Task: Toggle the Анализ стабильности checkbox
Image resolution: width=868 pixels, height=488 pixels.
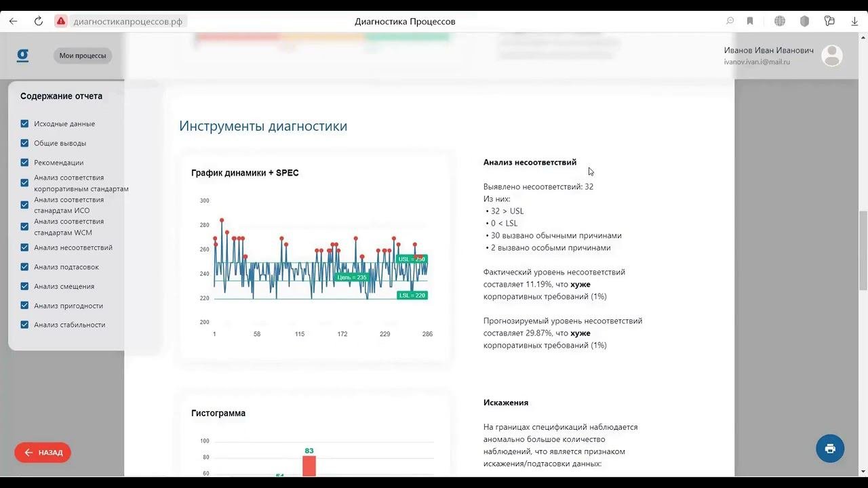Action: [24, 325]
